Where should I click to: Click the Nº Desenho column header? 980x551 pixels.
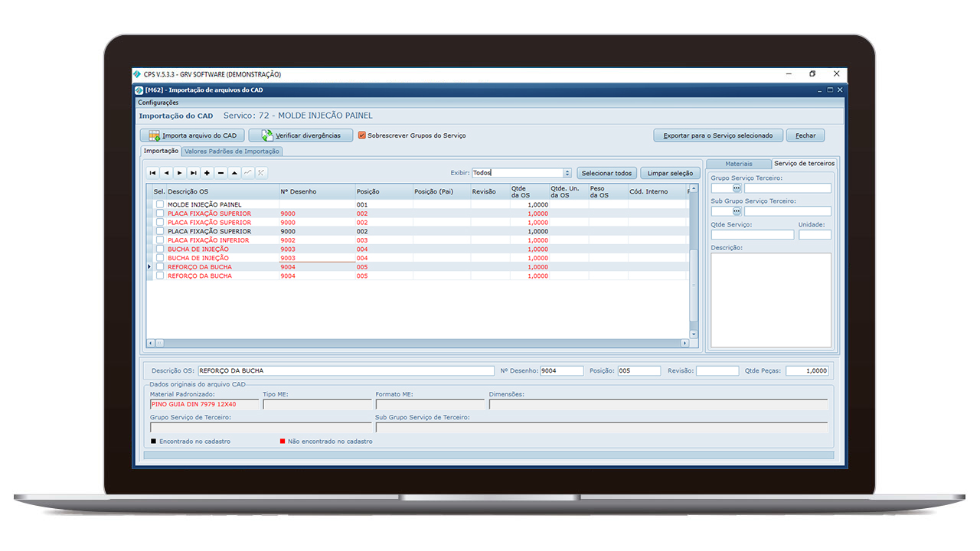[x=317, y=191]
